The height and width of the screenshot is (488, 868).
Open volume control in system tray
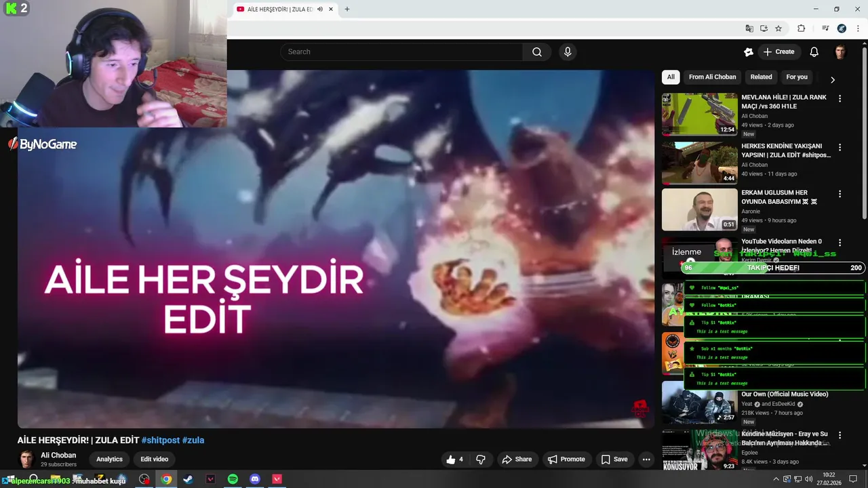pos(808,479)
